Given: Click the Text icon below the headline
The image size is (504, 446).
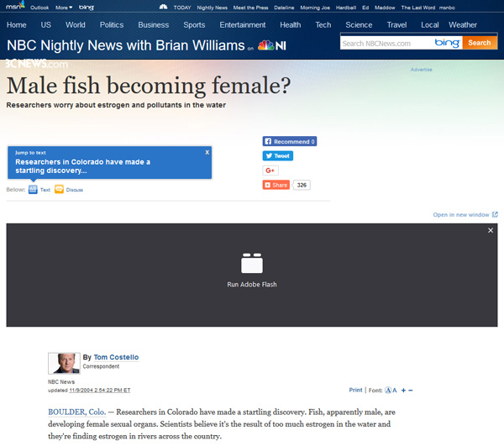Looking at the screenshot, I should click(33, 190).
